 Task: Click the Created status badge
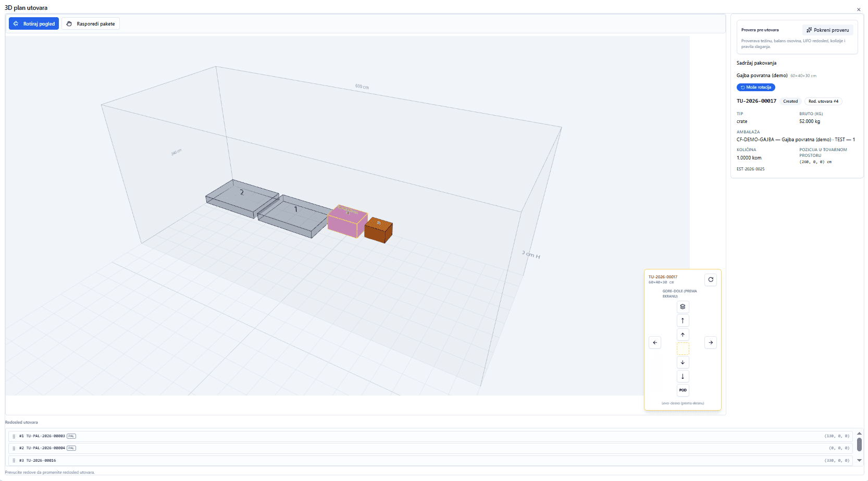point(790,101)
